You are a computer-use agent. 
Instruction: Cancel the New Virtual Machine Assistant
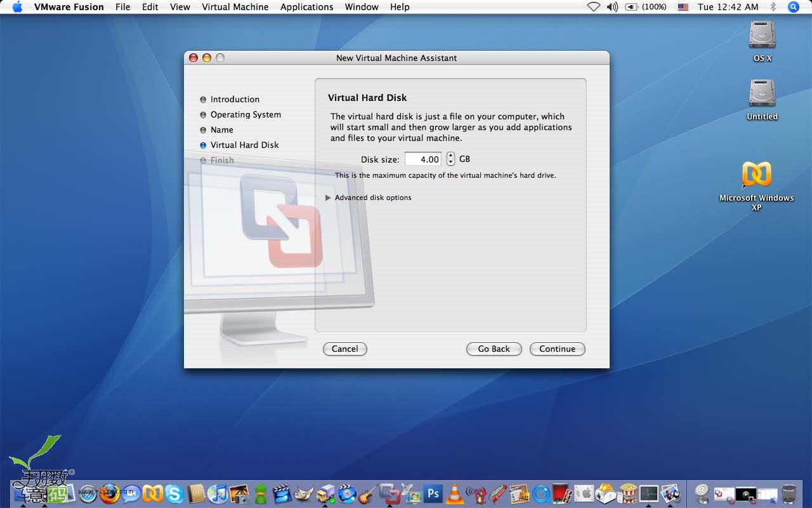(345, 349)
